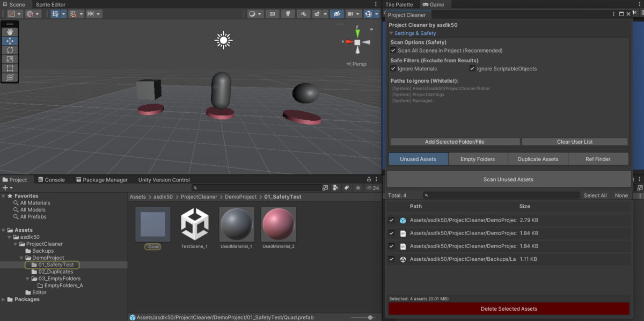Viewport: 644px width, 321px height.
Task: Collapse the asdlk50 folder
Action: tap(9, 237)
